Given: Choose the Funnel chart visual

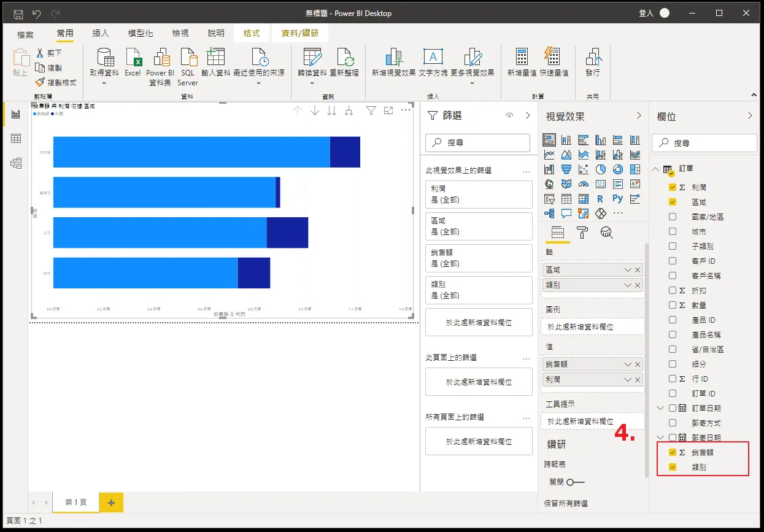Looking at the screenshot, I should coord(566,169).
